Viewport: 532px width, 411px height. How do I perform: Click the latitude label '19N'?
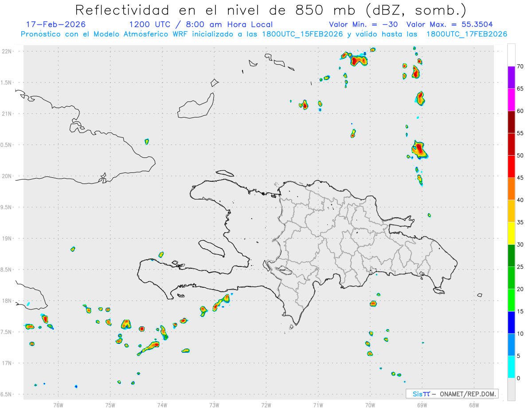click(8, 239)
